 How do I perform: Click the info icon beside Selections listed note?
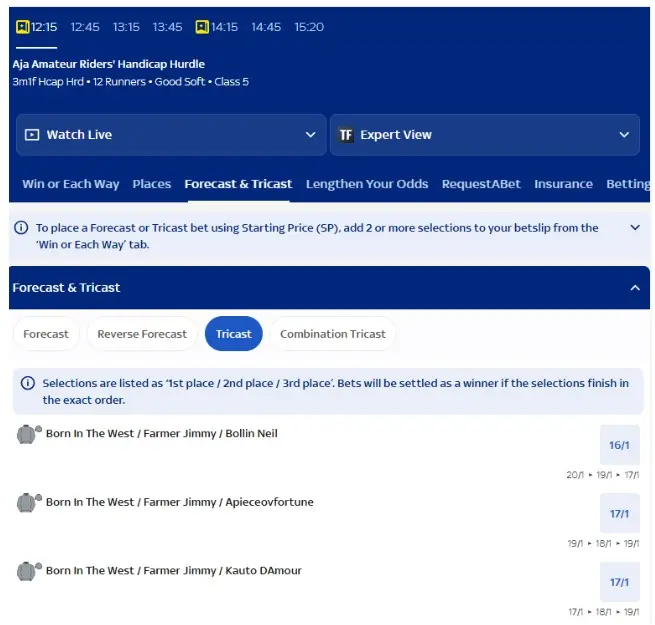27,384
